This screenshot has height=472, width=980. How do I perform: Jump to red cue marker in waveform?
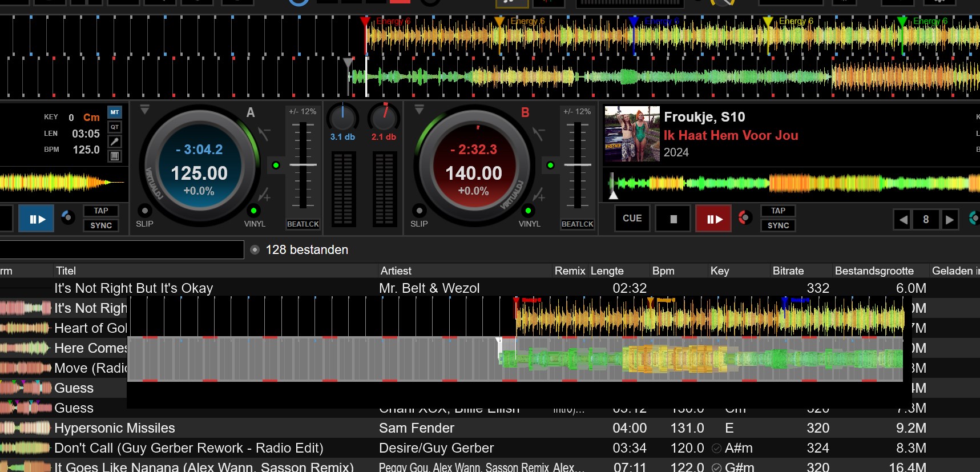point(365,22)
